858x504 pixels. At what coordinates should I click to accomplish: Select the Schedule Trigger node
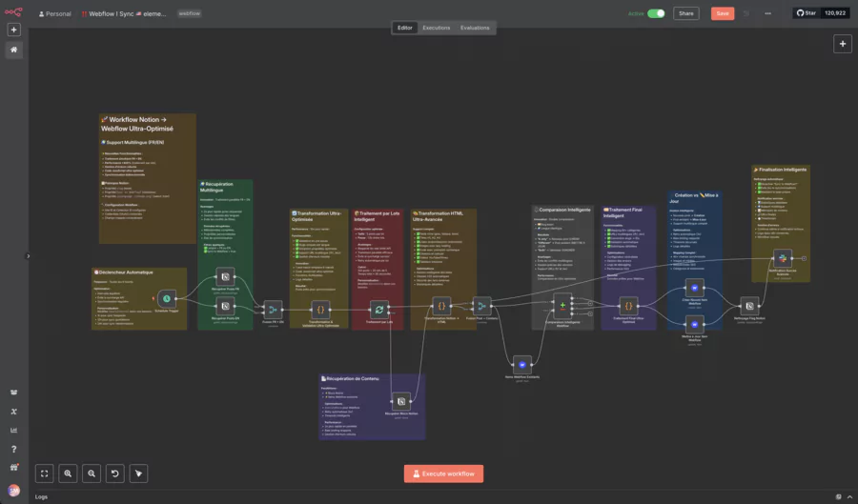[167, 298]
